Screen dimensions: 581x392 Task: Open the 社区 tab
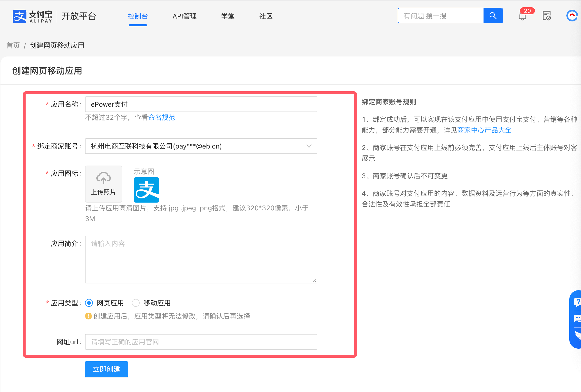click(x=266, y=16)
